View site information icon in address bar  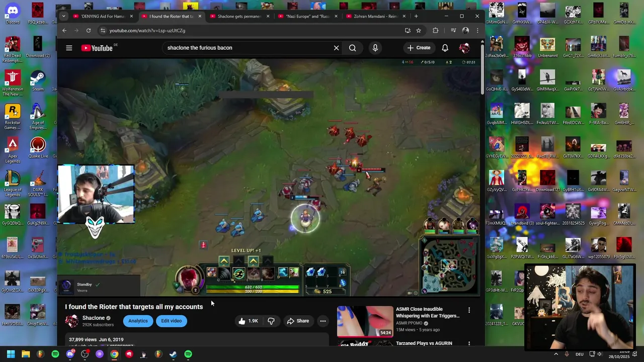click(103, 31)
